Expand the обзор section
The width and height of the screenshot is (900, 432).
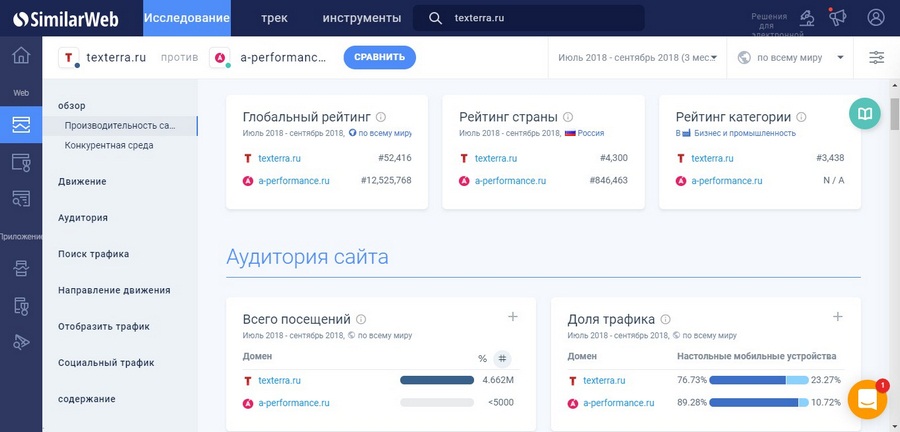tap(71, 106)
